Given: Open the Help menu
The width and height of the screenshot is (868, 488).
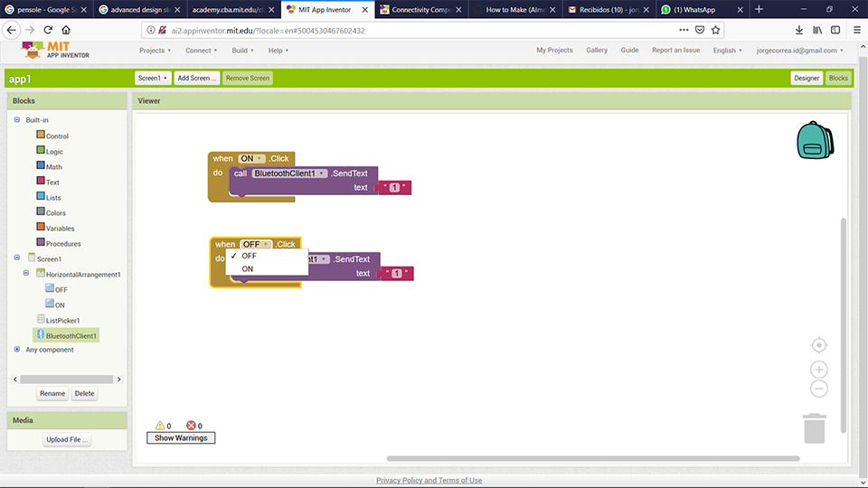Looking at the screenshot, I should coord(278,51).
